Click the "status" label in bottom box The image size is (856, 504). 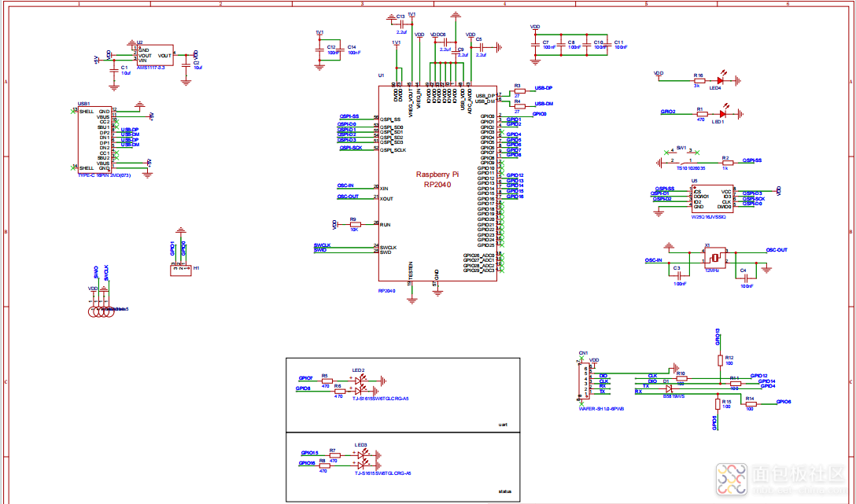point(505,491)
